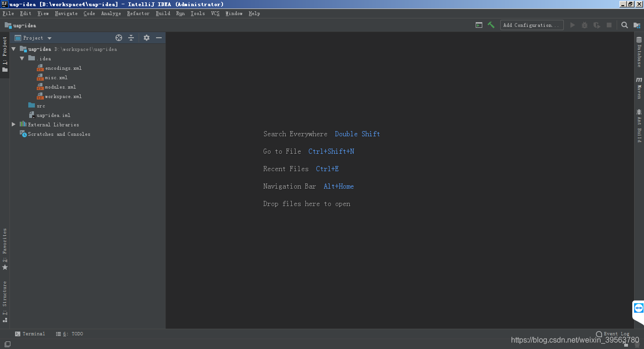Screen dimensions: 644x349
Task: Click Scroll from Source target icon
Action: pos(119,38)
